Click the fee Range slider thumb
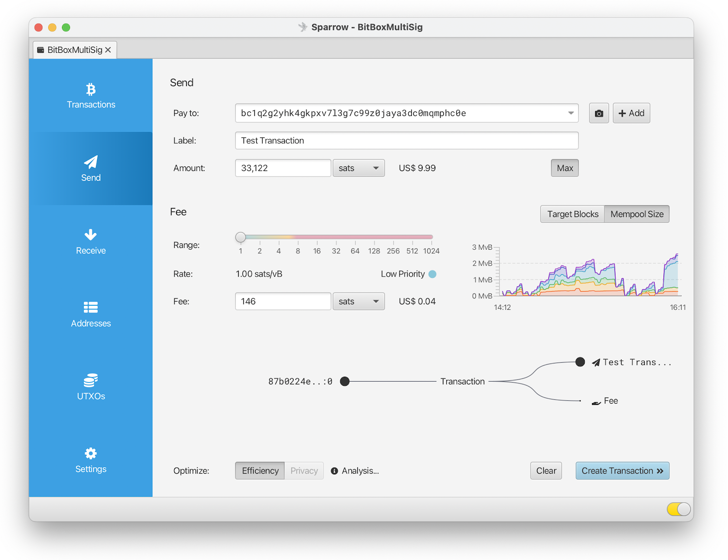 tap(241, 237)
